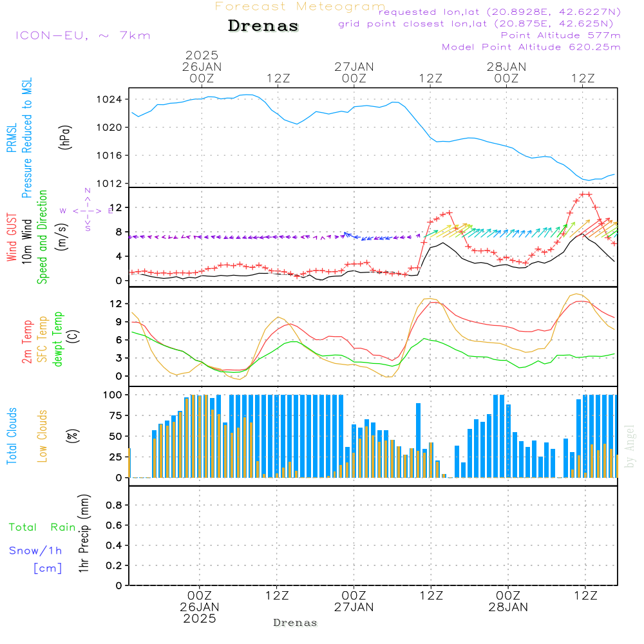Select the orange 'Low Clouds' label
This screenshot has width=644, height=644.
(x=42, y=436)
